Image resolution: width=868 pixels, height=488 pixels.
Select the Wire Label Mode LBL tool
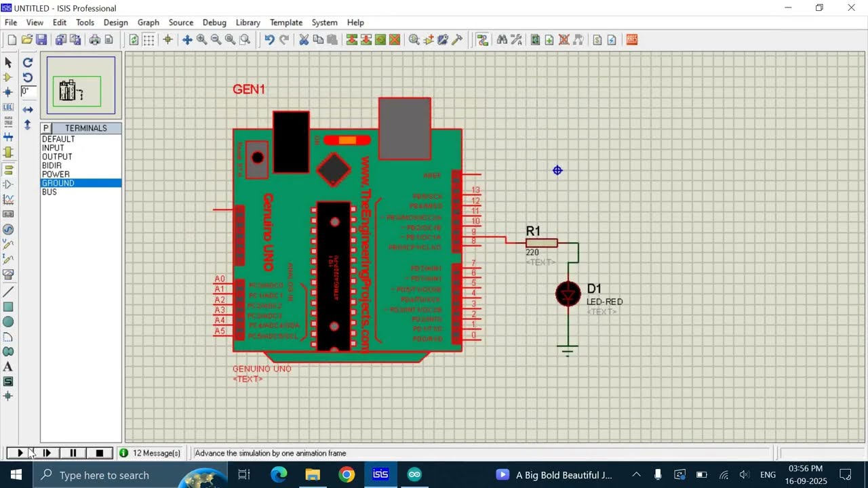[x=8, y=107]
